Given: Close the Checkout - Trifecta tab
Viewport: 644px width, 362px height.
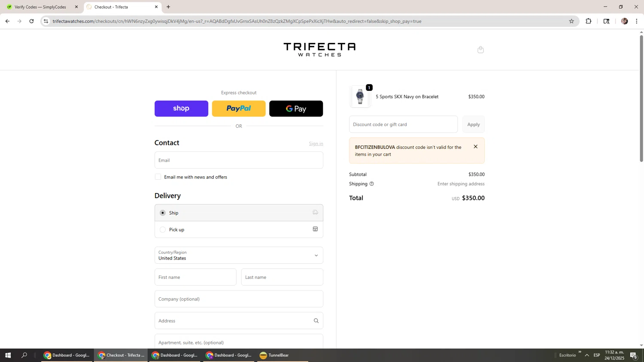Looking at the screenshot, I should click(x=156, y=7).
